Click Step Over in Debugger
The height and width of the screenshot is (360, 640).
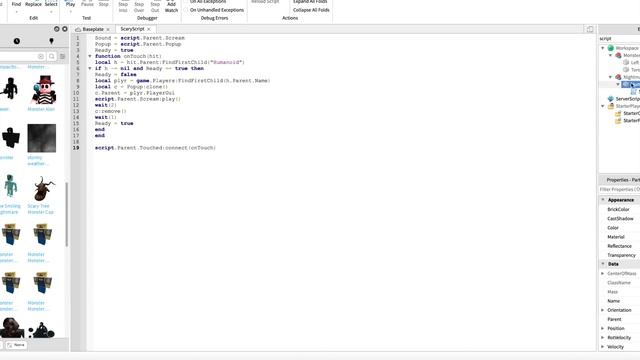click(x=139, y=7)
